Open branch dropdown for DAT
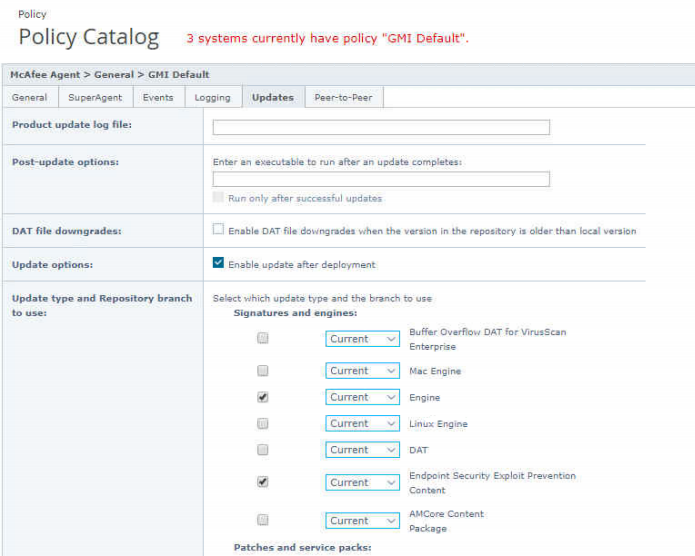This screenshot has height=556, width=695. (363, 450)
